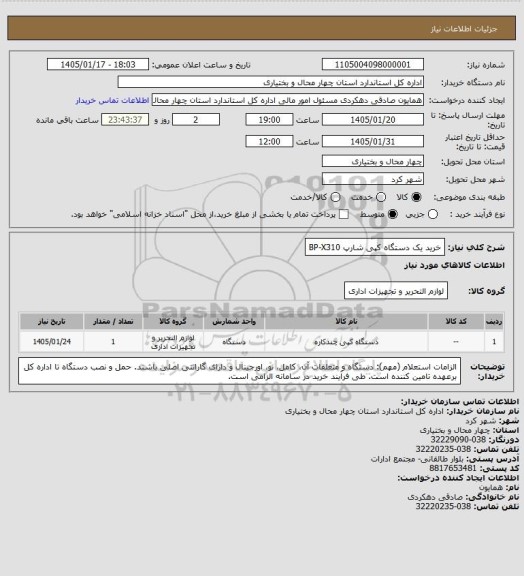The width and height of the screenshot is (524, 576).
Task: Click the response deadline date 1405/01/20
Action: point(373,120)
